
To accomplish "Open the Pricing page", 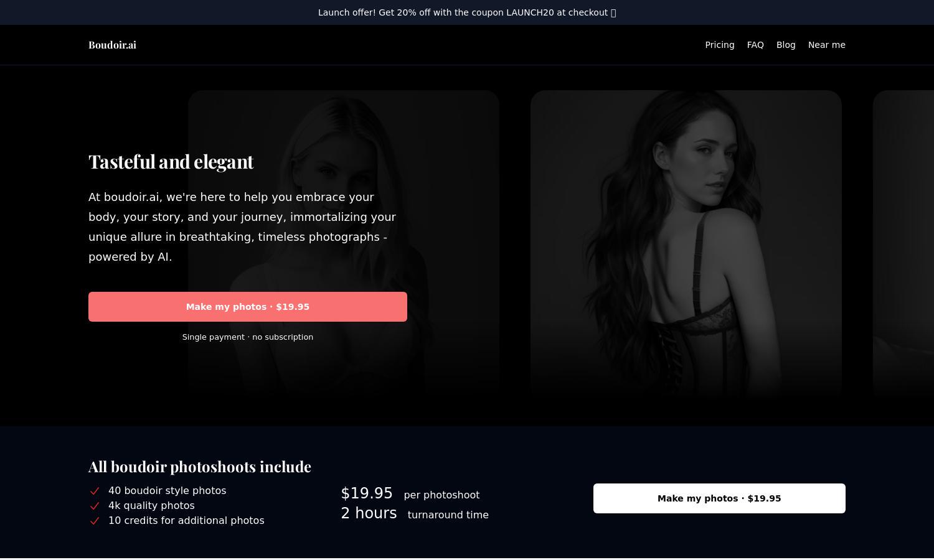I will pyautogui.click(x=719, y=45).
